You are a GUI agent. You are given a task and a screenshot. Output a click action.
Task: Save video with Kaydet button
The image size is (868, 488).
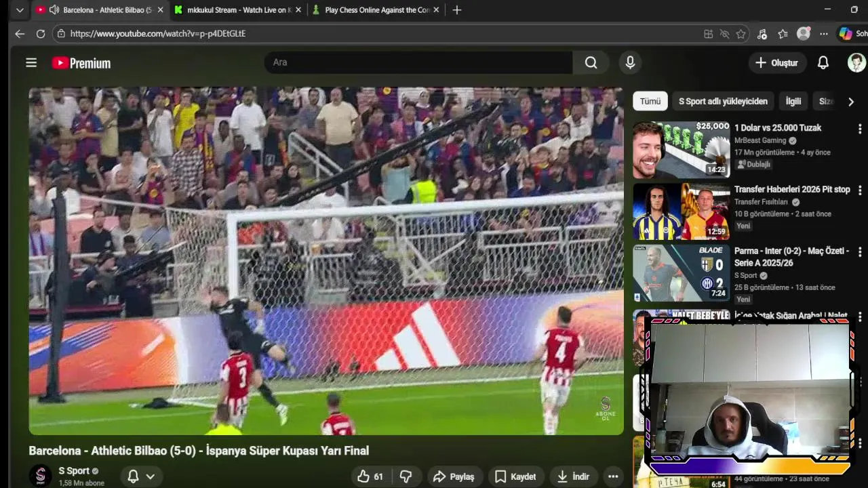pyautogui.click(x=515, y=476)
